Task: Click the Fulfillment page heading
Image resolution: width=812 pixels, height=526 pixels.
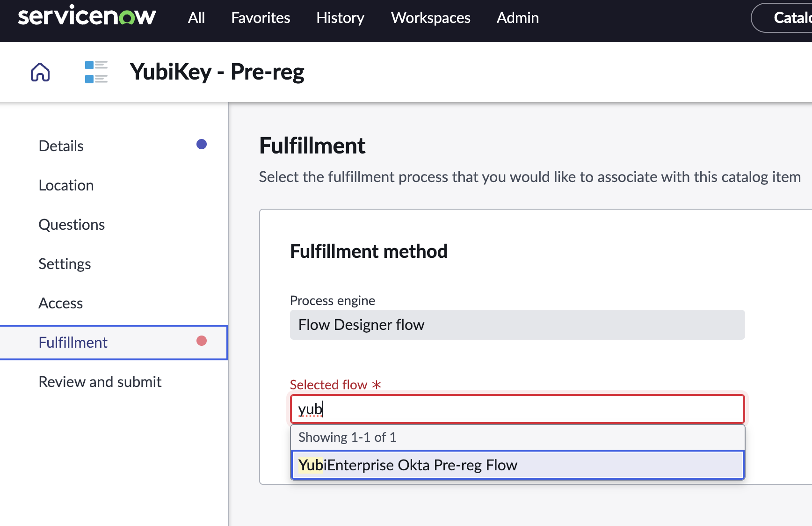Action: (312, 146)
